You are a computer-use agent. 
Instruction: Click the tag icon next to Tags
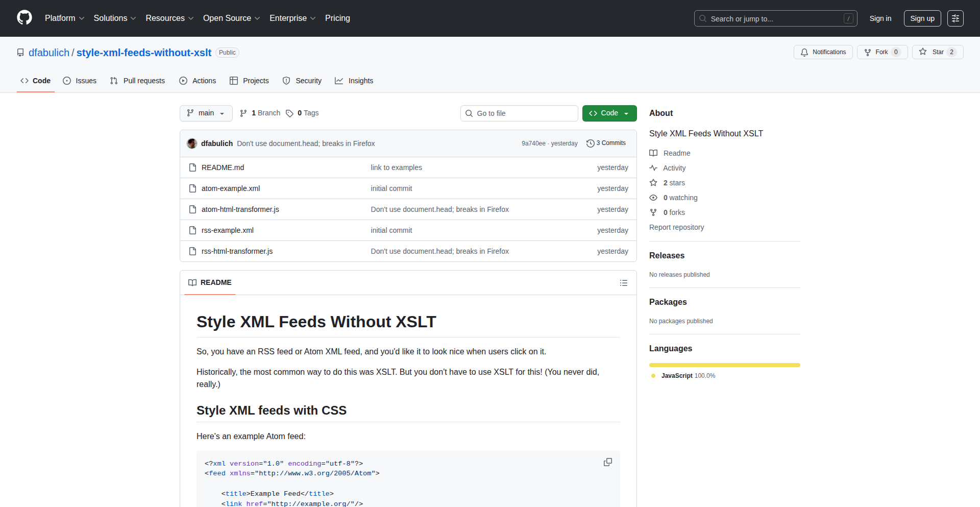point(289,113)
